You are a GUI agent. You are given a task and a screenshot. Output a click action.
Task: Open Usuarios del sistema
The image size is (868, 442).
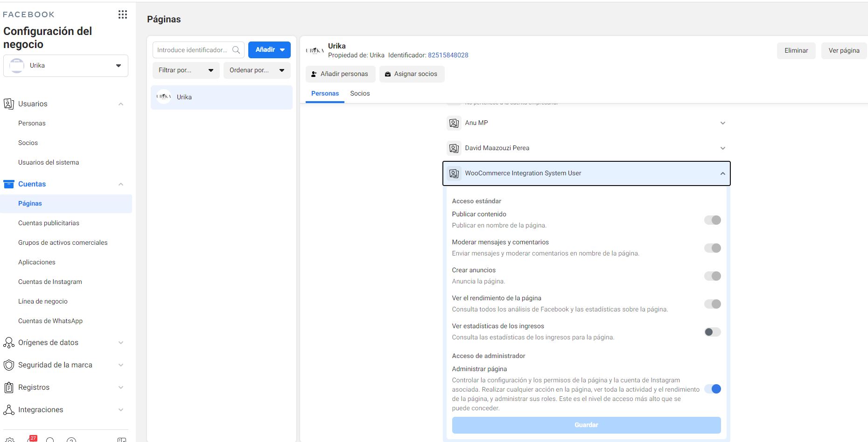pyautogui.click(x=49, y=162)
